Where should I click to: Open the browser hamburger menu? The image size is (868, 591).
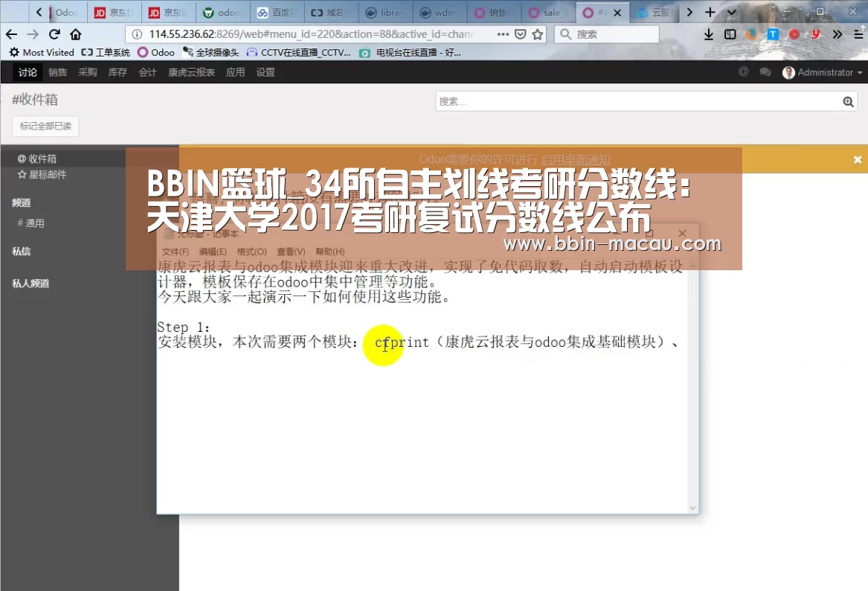click(x=858, y=34)
